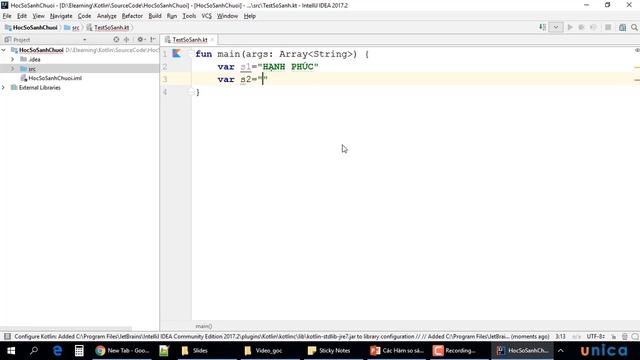Click the Run with Coverage icon

(593, 27)
